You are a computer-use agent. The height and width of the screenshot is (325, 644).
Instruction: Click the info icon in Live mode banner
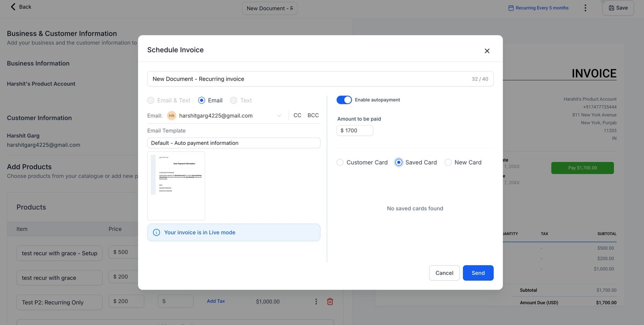click(x=157, y=232)
